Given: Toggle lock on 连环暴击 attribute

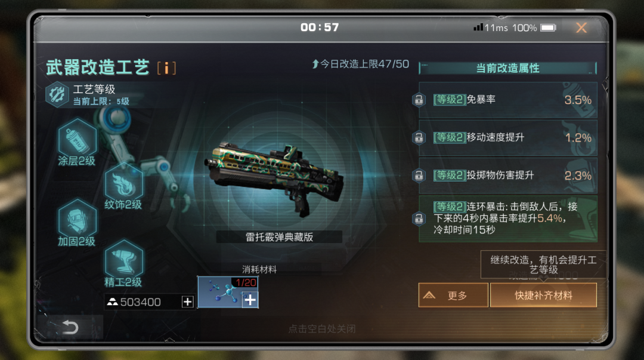Looking at the screenshot, I should click(x=419, y=219).
